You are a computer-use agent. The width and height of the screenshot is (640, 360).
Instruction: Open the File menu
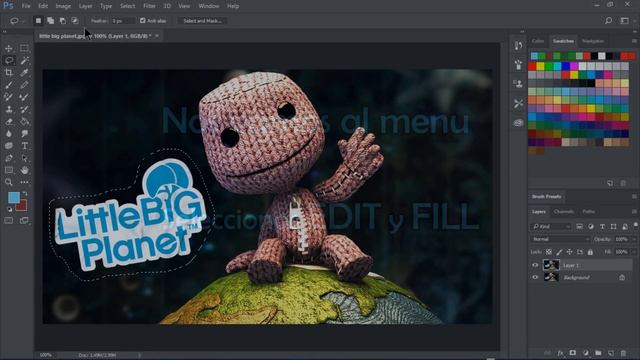point(26,6)
